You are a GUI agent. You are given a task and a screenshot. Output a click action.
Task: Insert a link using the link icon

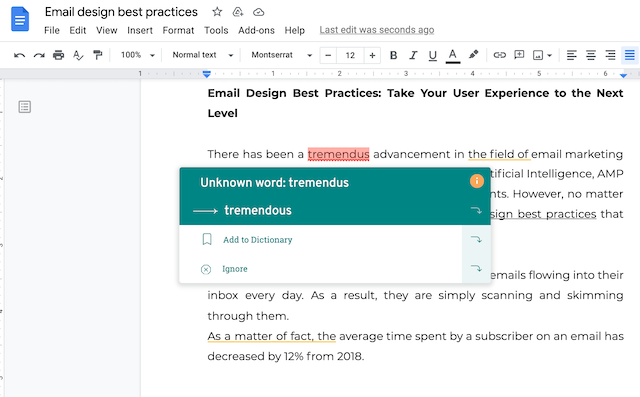pyautogui.click(x=500, y=55)
